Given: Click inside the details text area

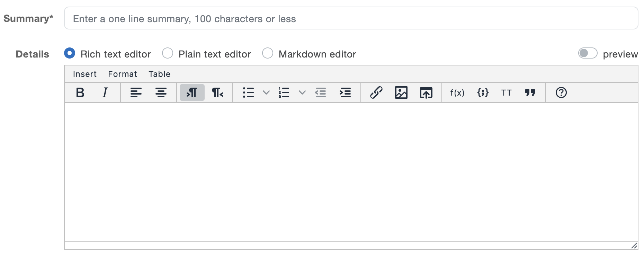Looking at the screenshot, I should tap(351, 172).
